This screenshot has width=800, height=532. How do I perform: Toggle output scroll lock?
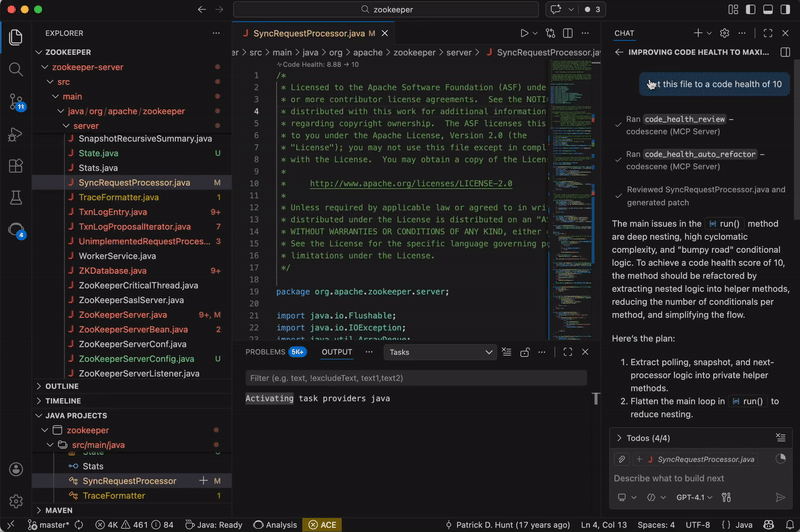[524, 352]
